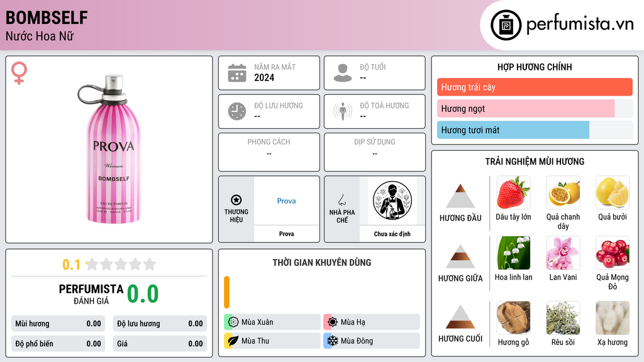Click the Hương đầu pyramid icon

pos(460,196)
